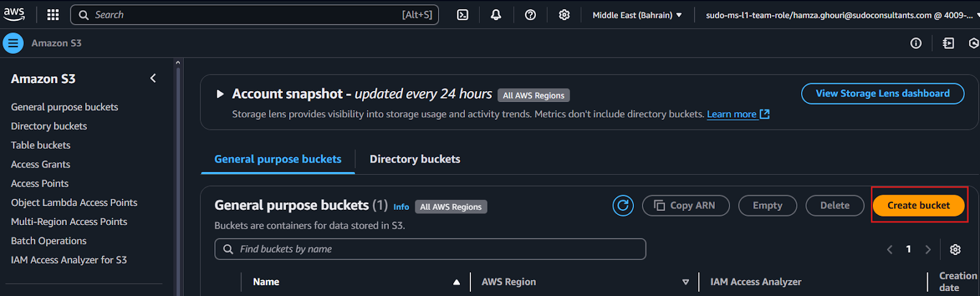Image resolution: width=980 pixels, height=296 pixels.
Task: Sort buckets by Name ascending arrow
Action: tap(456, 282)
